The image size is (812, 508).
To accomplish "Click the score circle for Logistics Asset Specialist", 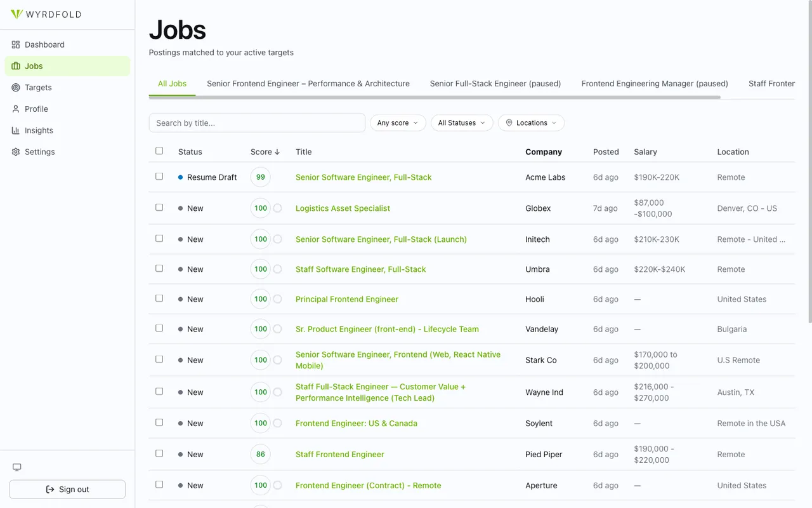I will coord(277,208).
